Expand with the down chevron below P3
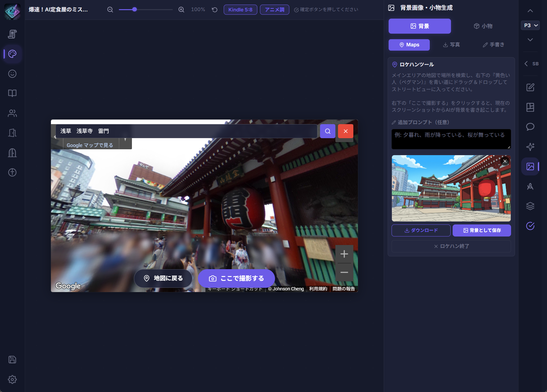The image size is (547, 392). pos(530,40)
